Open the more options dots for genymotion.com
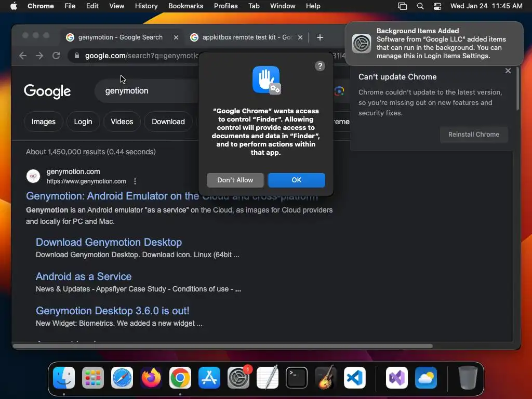532x399 pixels. point(135,181)
